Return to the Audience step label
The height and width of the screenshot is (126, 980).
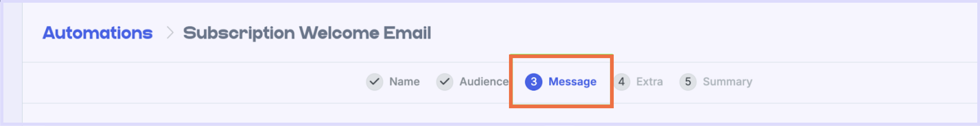tap(484, 82)
